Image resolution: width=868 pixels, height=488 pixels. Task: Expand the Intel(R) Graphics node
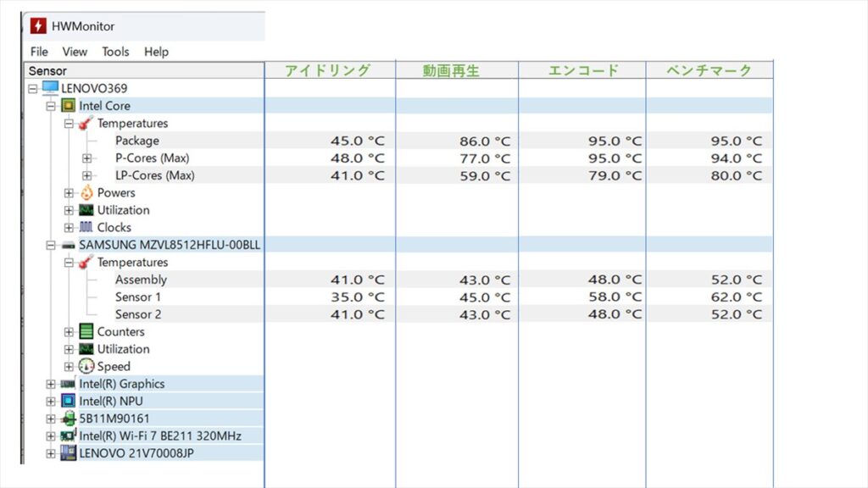(x=51, y=384)
